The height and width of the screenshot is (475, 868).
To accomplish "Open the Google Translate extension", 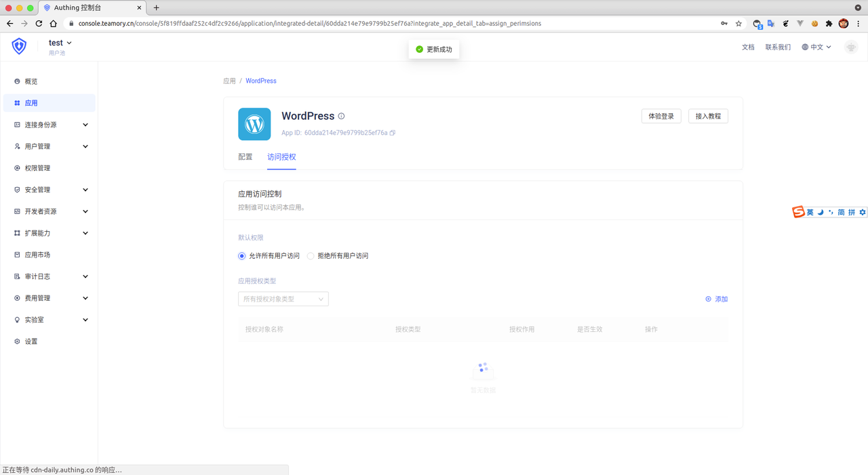I will (771, 23).
